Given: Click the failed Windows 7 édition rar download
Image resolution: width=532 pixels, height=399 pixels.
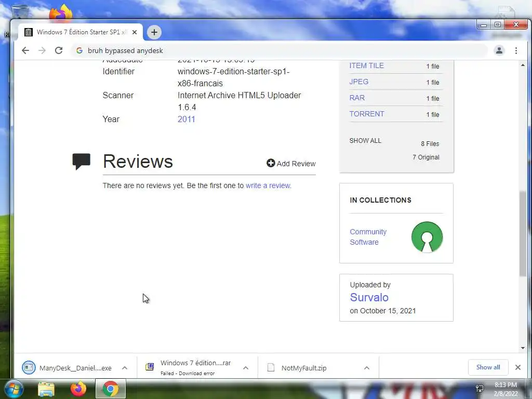Looking at the screenshot, I should (x=195, y=367).
